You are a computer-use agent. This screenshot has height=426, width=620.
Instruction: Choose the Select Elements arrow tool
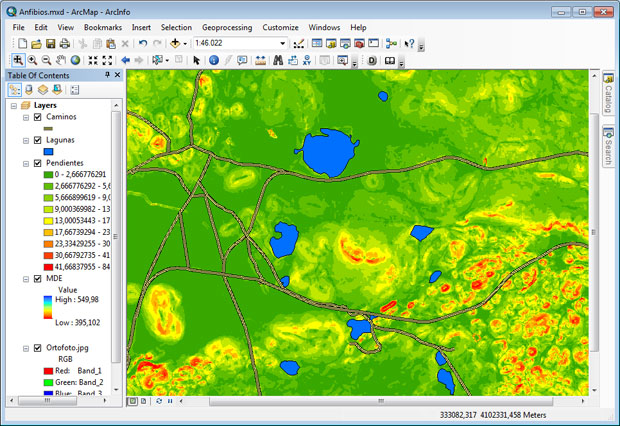pos(196,60)
